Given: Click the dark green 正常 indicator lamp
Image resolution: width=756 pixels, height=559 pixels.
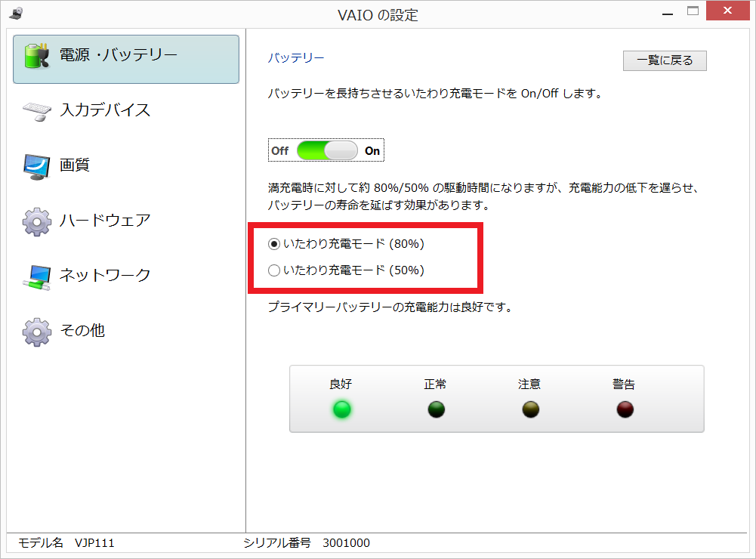Looking at the screenshot, I should tap(437, 409).
